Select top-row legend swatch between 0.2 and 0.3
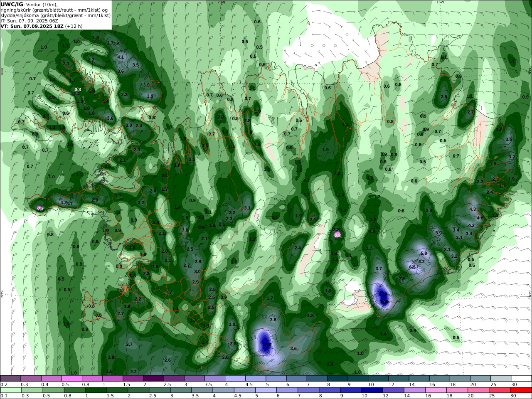The image size is (532, 399). point(10,378)
